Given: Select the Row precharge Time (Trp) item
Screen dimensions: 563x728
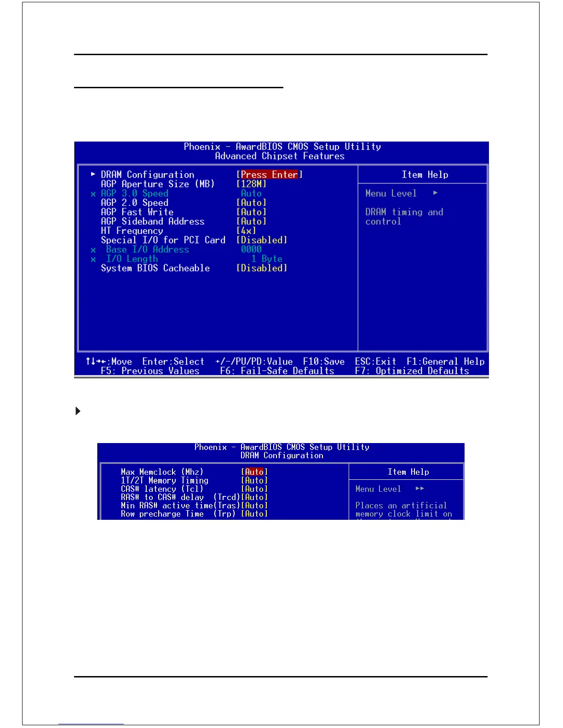Looking at the screenshot, I should [178, 514].
